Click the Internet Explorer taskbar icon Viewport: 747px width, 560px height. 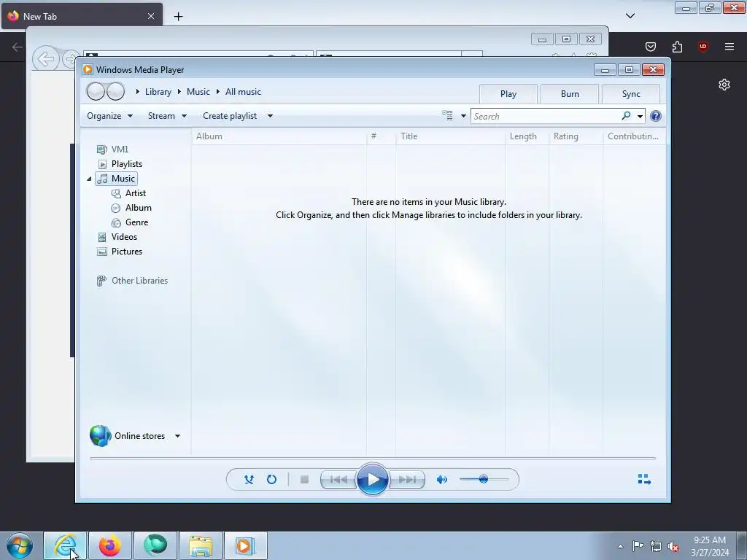coord(65,545)
